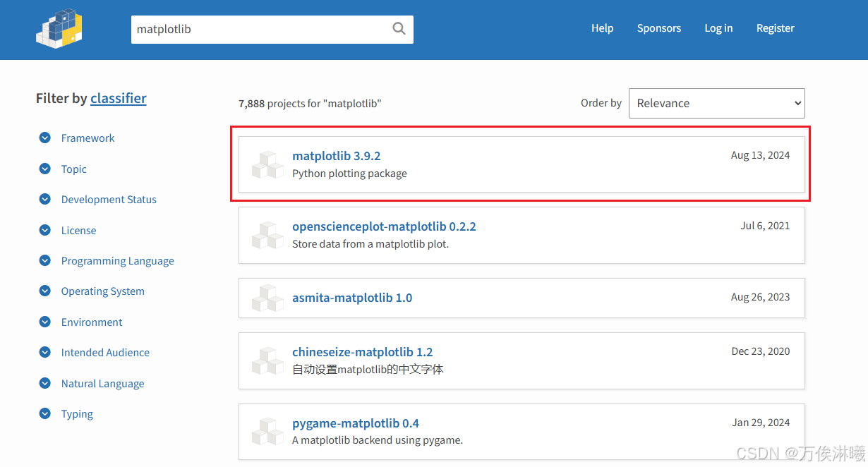Viewport: 868px width, 467px height.
Task: Click the package icon beside asmita-matplotlib
Action: click(267, 298)
